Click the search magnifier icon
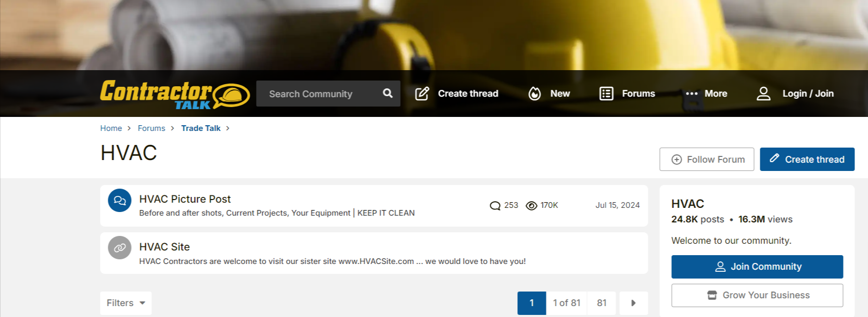Screen dimensions: 868x317 pyautogui.click(x=388, y=93)
